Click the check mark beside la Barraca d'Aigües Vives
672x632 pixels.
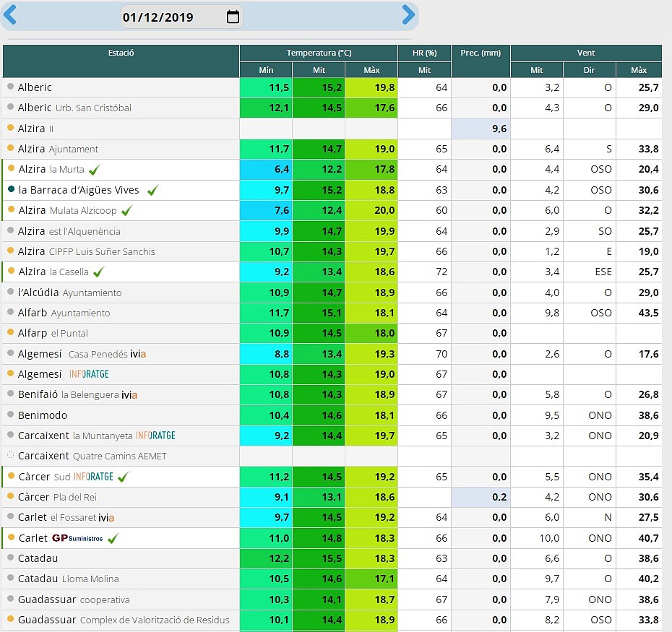[x=152, y=190]
